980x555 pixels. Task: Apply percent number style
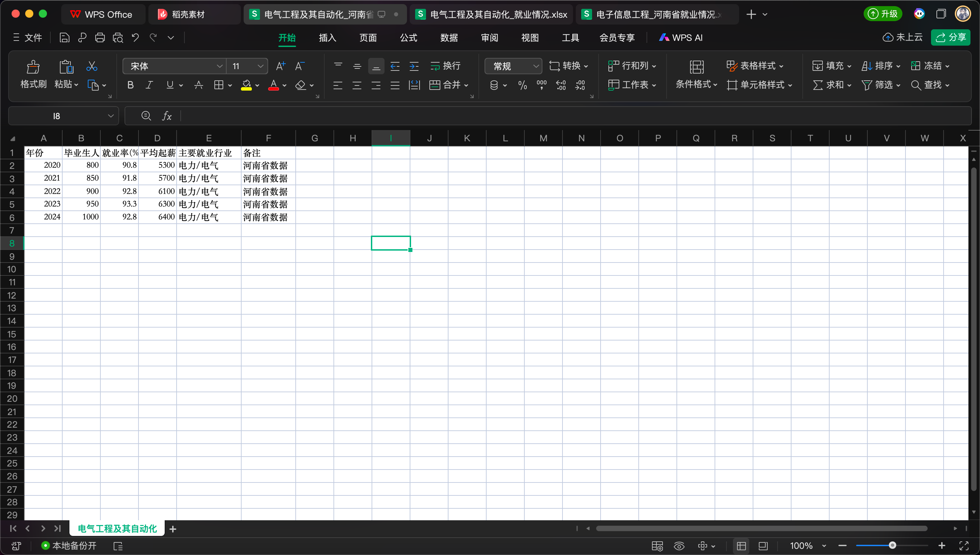(x=522, y=85)
